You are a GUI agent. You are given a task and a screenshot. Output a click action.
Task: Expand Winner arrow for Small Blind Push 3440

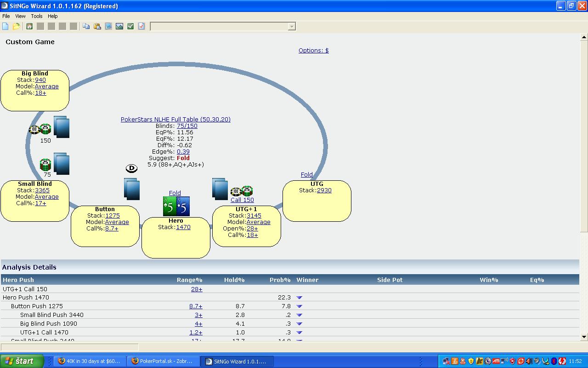tap(300, 315)
